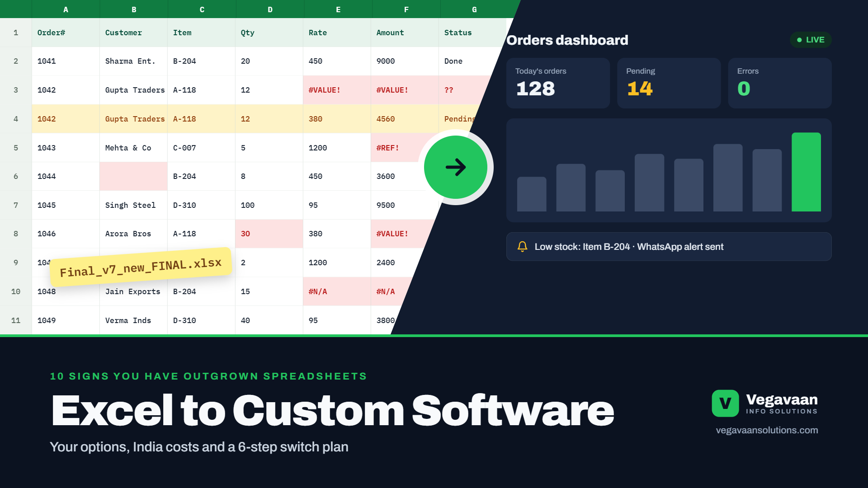The image size is (868, 488).
Task: Select column F header
Action: click(406, 9)
